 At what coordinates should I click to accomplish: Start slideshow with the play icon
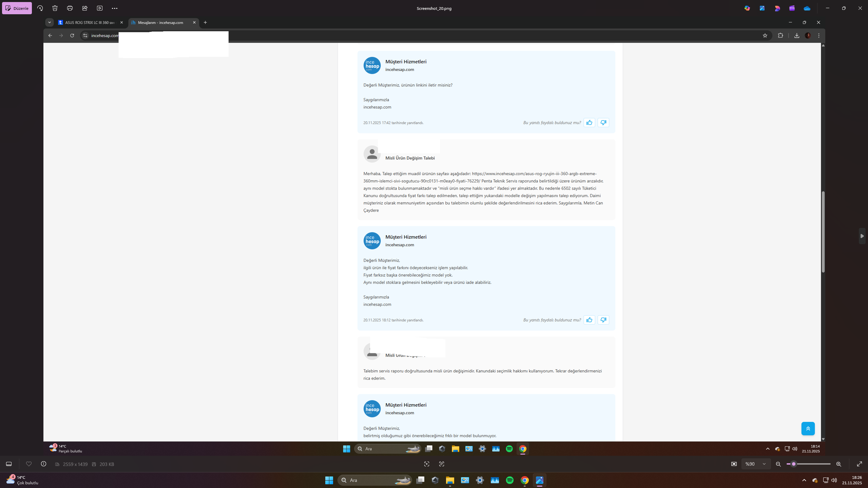pyautogui.click(x=100, y=8)
